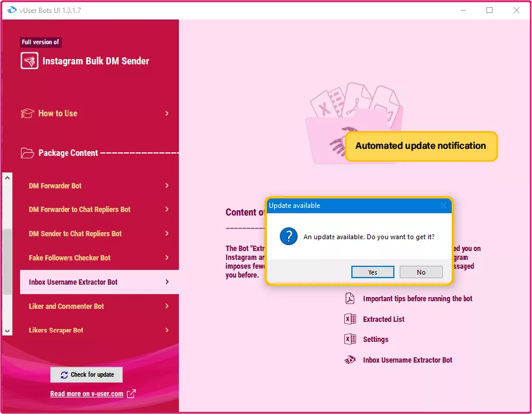The width and height of the screenshot is (532, 414).
Task: Click the Check for update button
Action: (x=87, y=374)
